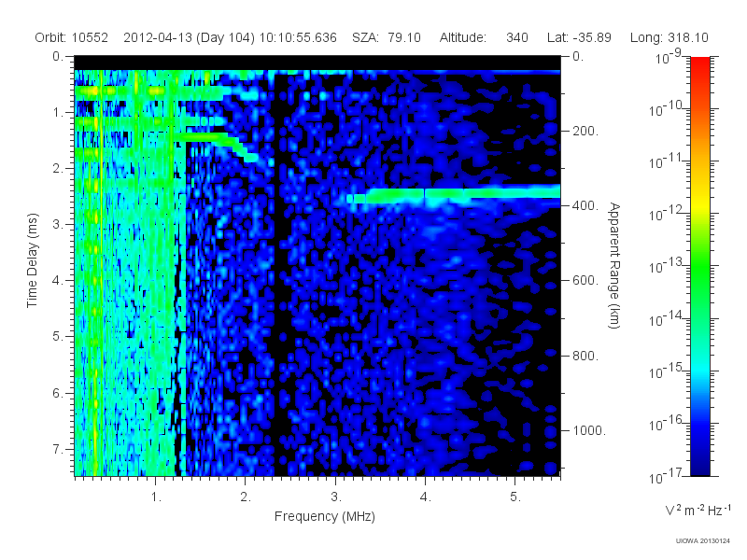The height and width of the screenshot is (560, 747).
Task: Click the Lat: -35.89 value
Action: pyautogui.click(x=579, y=37)
